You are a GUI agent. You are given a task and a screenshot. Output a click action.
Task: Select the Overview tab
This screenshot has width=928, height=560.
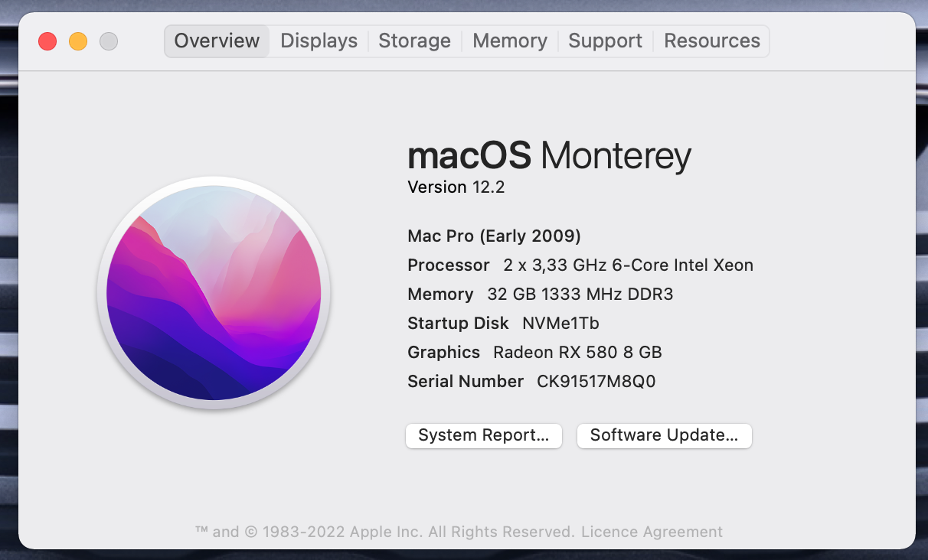tap(217, 41)
